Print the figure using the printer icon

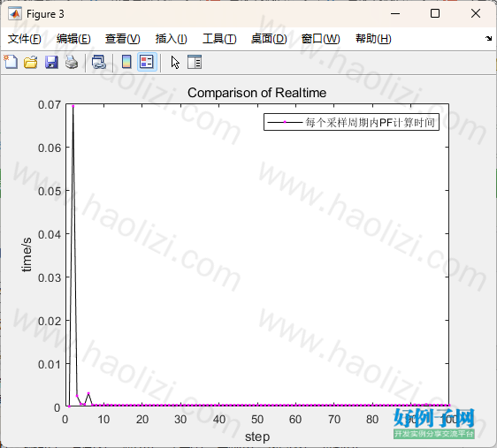(x=72, y=62)
